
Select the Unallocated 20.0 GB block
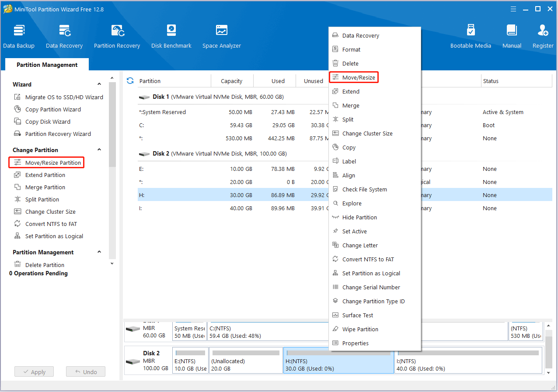245,361
